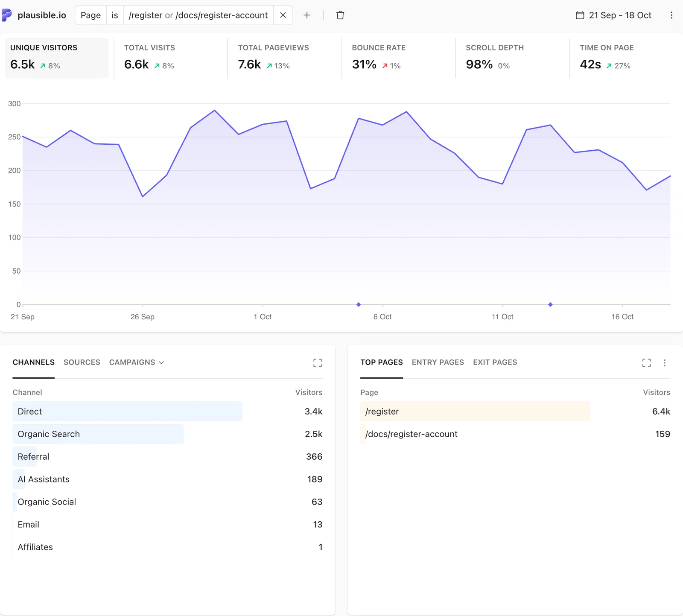The height and width of the screenshot is (616, 683).
Task: Click the 16 Oct x-axis label
Action: 622,317
